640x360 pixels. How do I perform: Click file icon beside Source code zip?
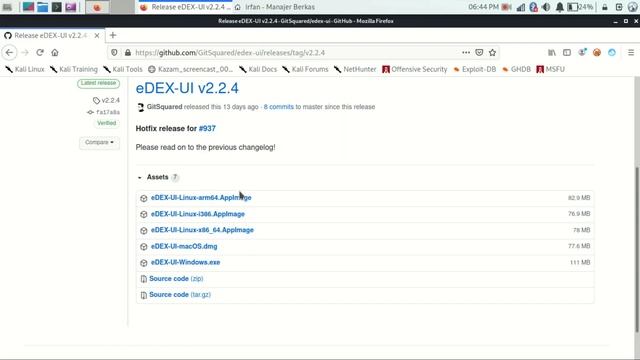(144, 279)
